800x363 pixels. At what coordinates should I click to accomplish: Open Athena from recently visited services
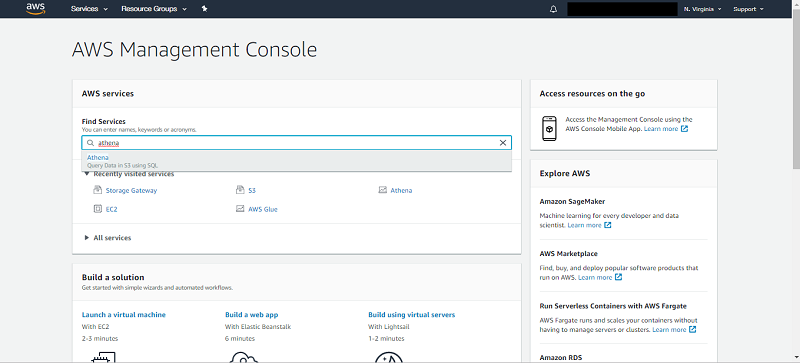(x=401, y=190)
